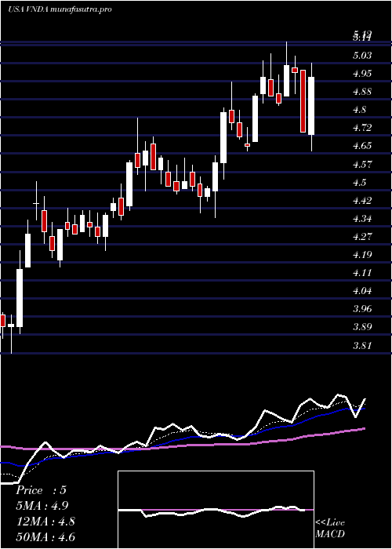This screenshot has width=392, height=549.
Task: Select the last white candlestick on the chart
Action: coord(311,106)
